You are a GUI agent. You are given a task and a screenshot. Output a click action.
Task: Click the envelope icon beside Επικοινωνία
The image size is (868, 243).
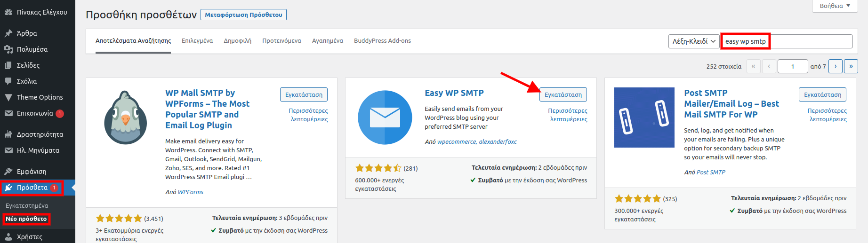tap(8, 113)
